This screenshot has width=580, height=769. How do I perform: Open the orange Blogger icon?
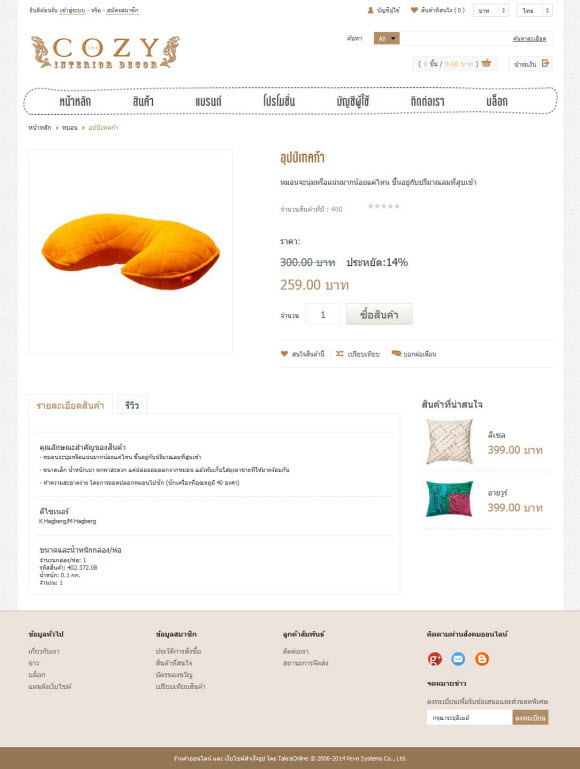click(x=482, y=659)
